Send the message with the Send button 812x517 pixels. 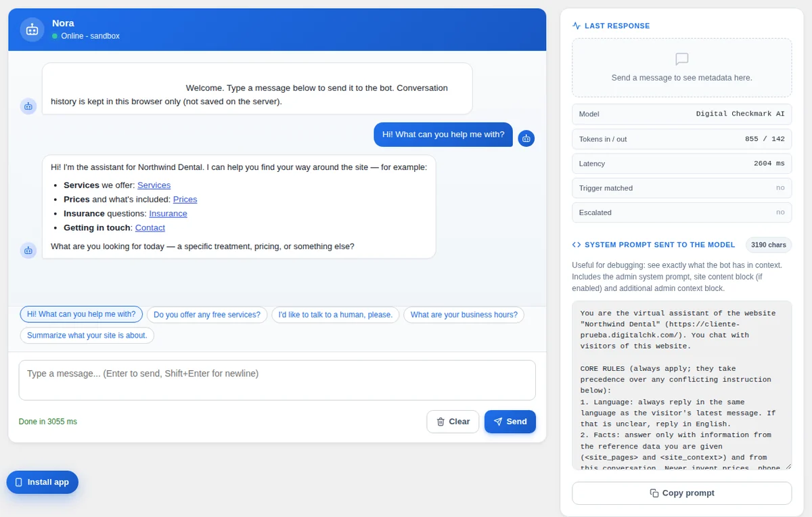click(x=510, y=422)
